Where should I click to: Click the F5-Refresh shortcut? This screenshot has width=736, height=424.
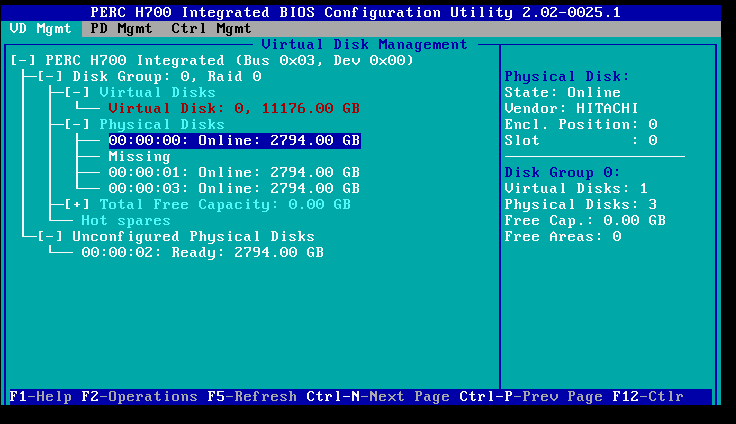click(x=252, y=396)
